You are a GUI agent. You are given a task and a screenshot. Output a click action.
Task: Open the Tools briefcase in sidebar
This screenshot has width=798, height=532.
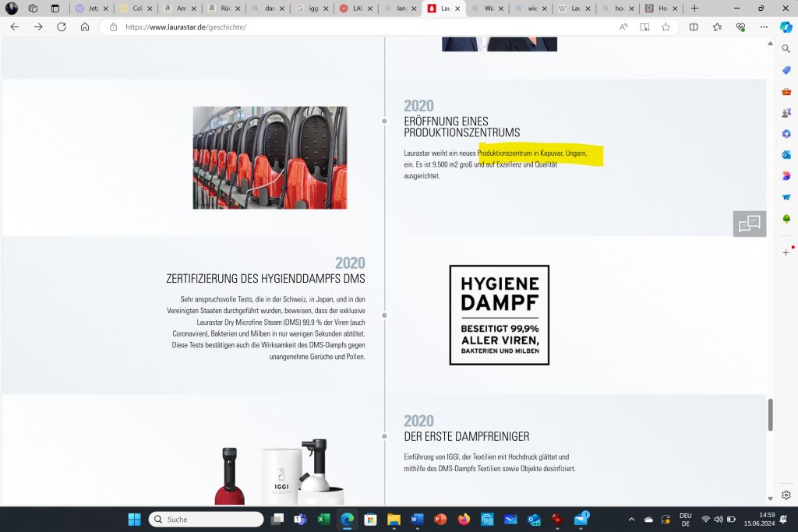786,92
